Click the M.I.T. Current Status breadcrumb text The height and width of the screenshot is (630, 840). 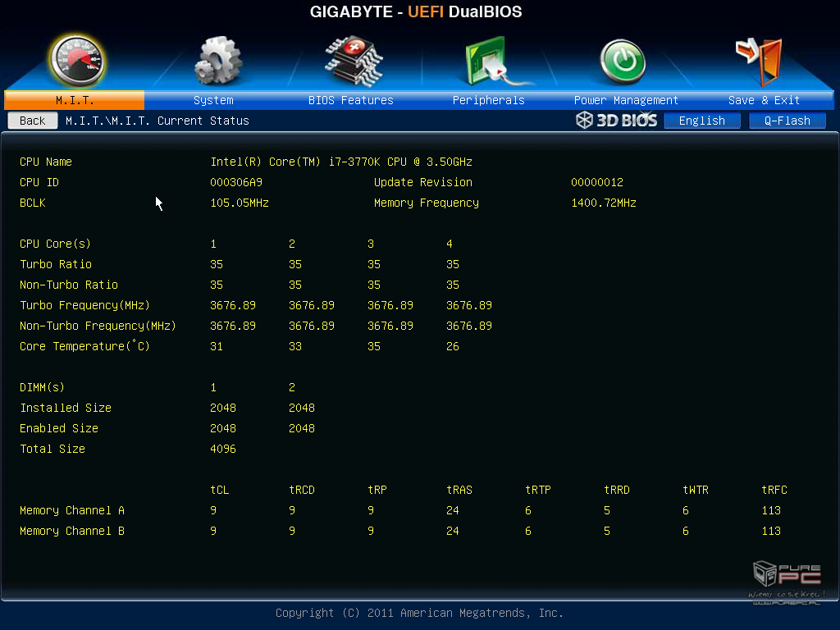click(x=157, y=121)
